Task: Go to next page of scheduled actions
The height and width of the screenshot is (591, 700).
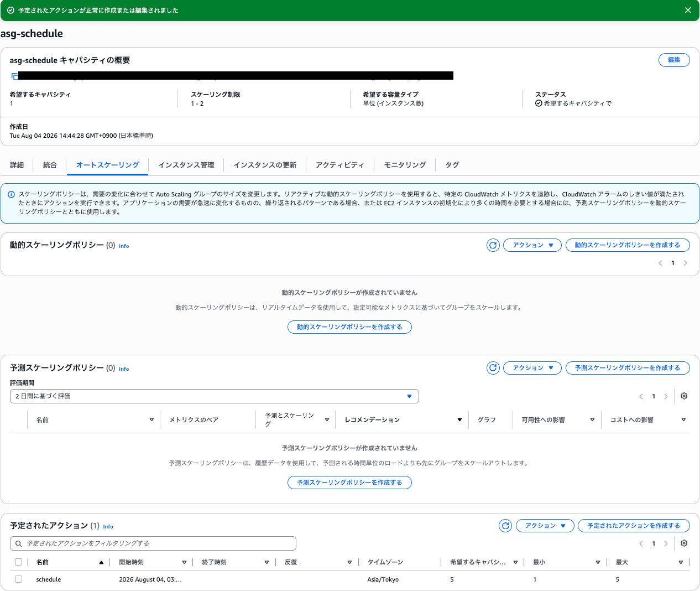Action: pyautogui.click(x=666, y=543)
